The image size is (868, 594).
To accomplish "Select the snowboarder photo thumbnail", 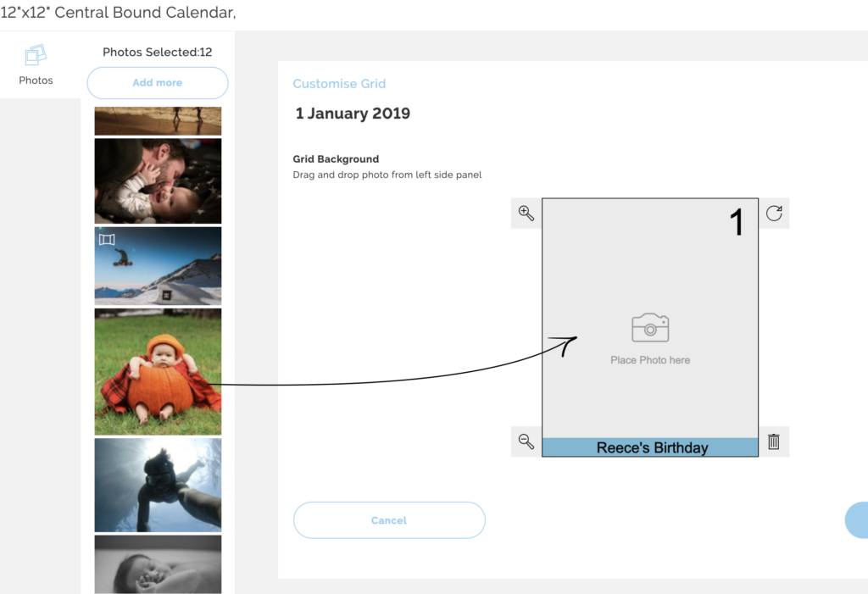I will click(158, 265).
